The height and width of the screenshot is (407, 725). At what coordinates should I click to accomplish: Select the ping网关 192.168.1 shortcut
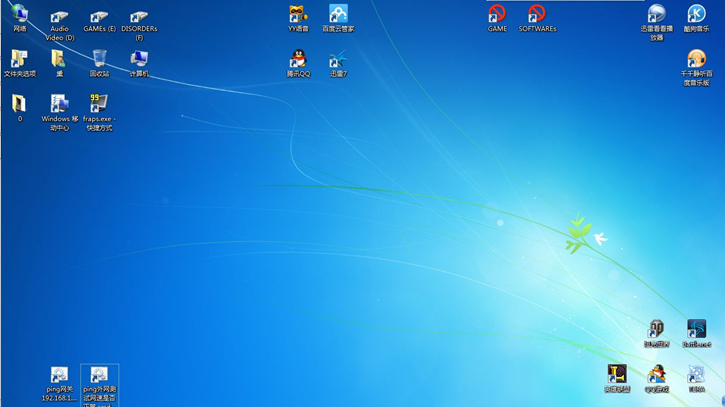tap(59, 376)
